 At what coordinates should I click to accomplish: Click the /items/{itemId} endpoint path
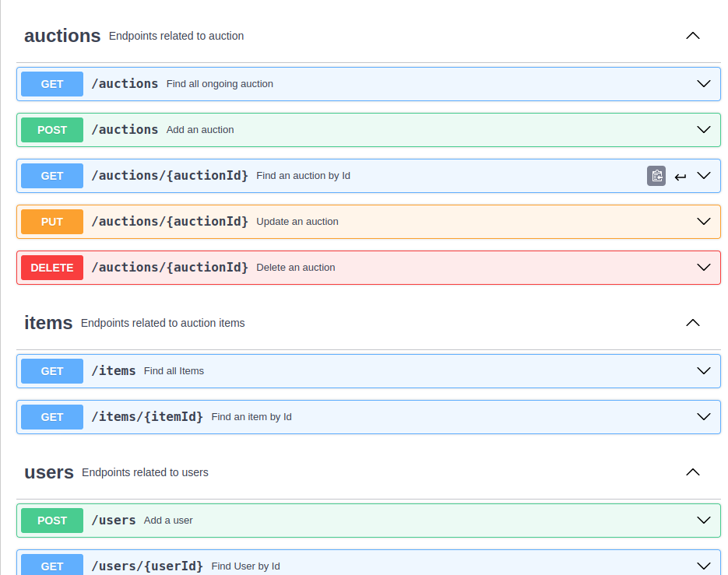coord(147,417)
